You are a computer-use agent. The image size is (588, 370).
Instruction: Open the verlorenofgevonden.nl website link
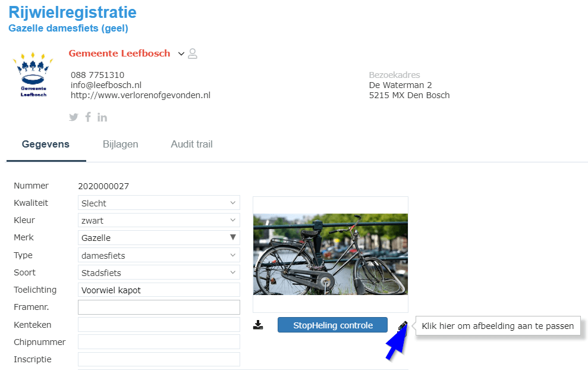tap(141, 95)
